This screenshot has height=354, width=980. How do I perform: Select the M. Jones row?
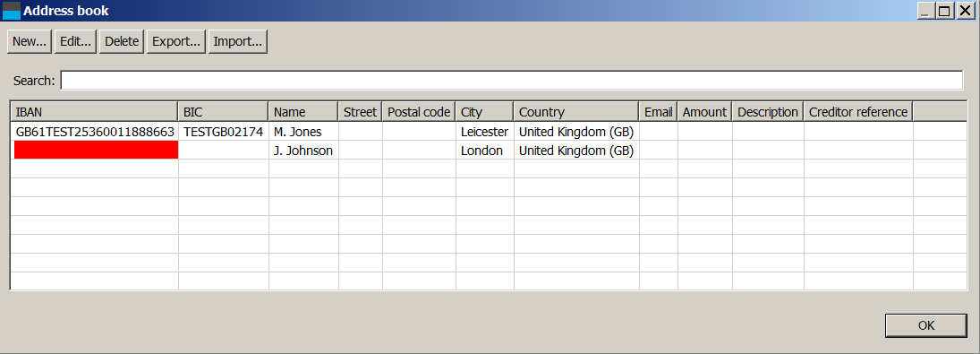point(489,132)
